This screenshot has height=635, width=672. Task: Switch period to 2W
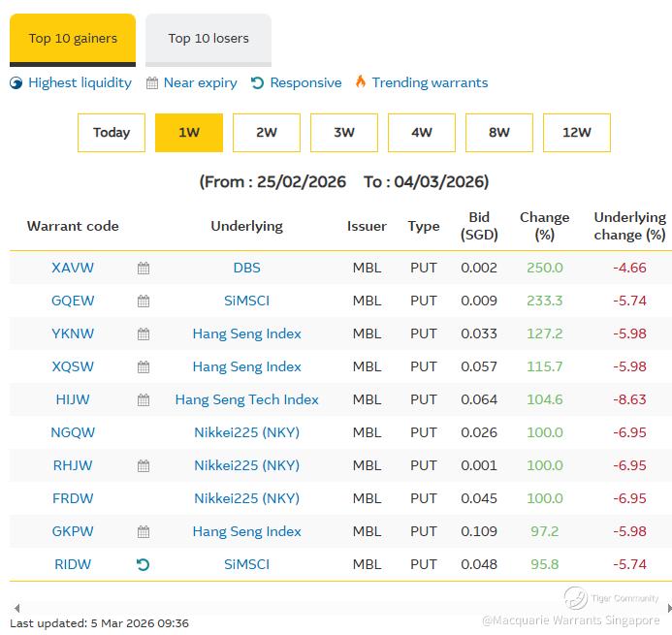click(x=267, y=133)
